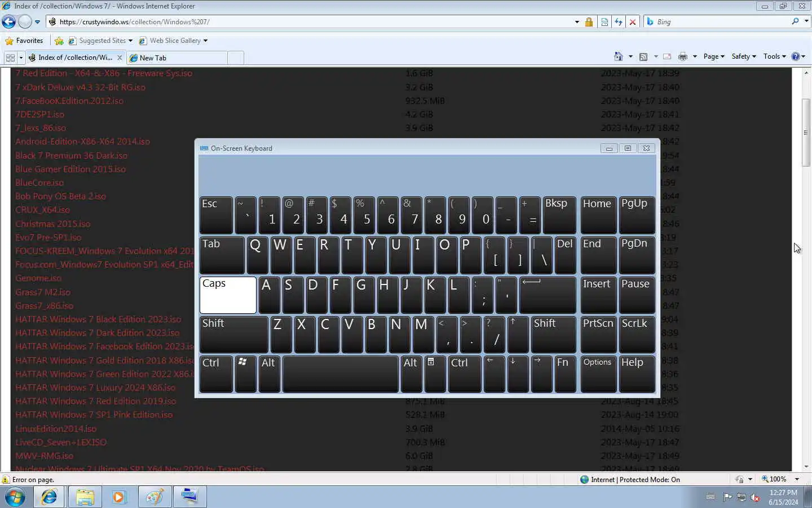Toggle left Ctrl key on keyboard
812x508 pixels.
click(x=216, y=374)
